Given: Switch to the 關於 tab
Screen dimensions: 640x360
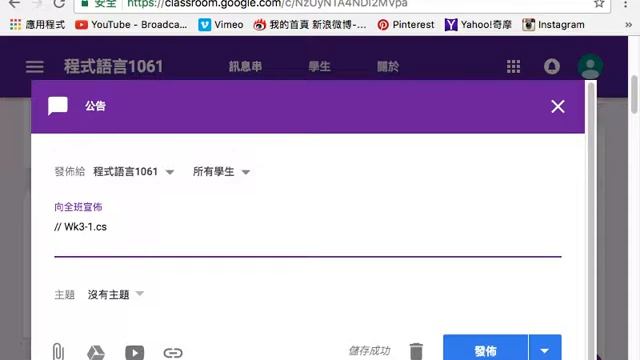Looking at the screenshot, I should coord(388,67).
